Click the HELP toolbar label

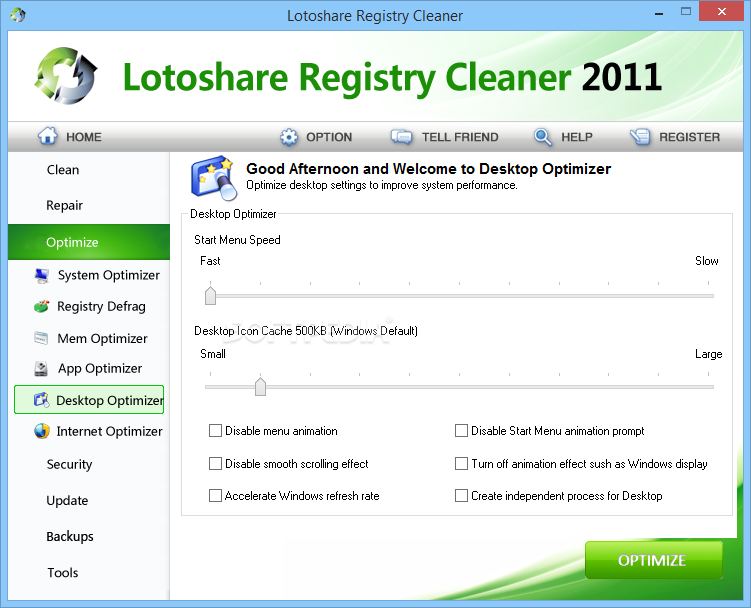click(x=577, y=137)
